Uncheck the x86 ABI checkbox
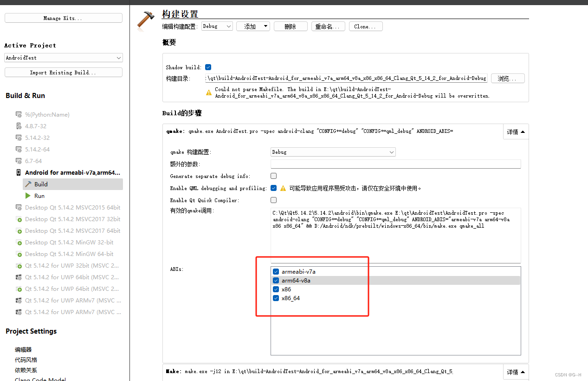 coord(276,289)
